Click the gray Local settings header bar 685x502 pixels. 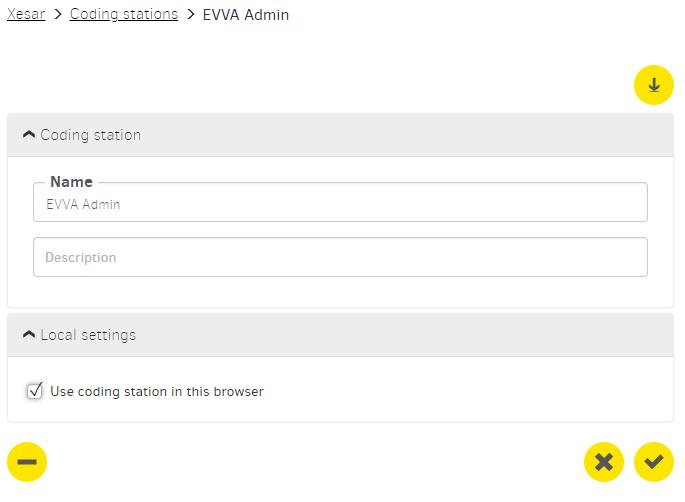340,335
